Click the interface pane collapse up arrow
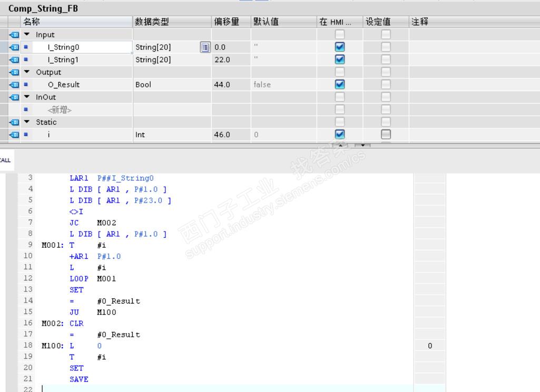 tap(340, 145)
